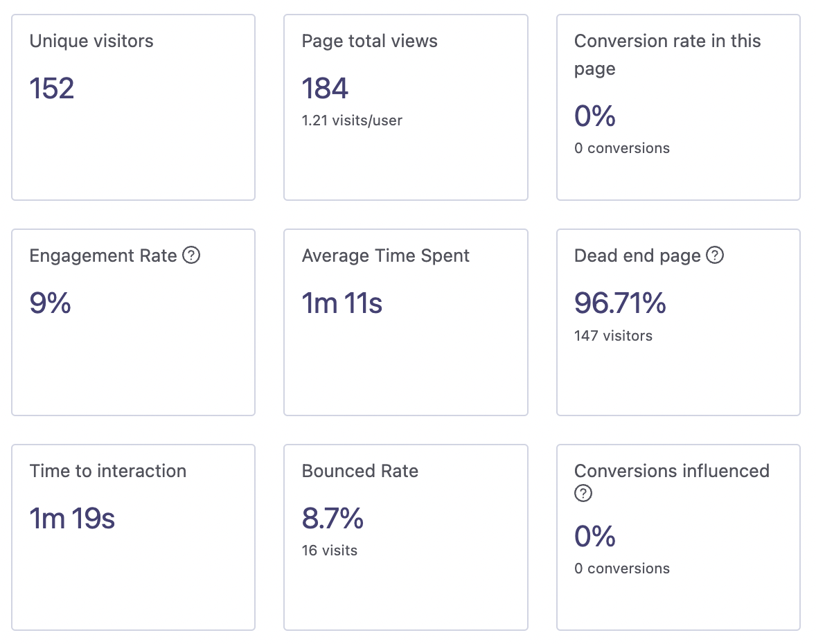Viewport: 816px width, 644px height.
Task: Click the 96.71% dead end value
Action: (x=620, y=303)
